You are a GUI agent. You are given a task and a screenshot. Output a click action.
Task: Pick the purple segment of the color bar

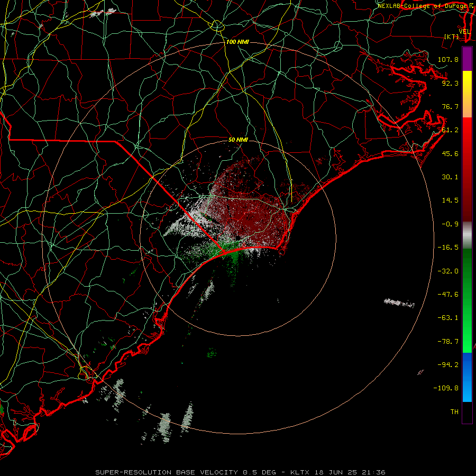467,59
